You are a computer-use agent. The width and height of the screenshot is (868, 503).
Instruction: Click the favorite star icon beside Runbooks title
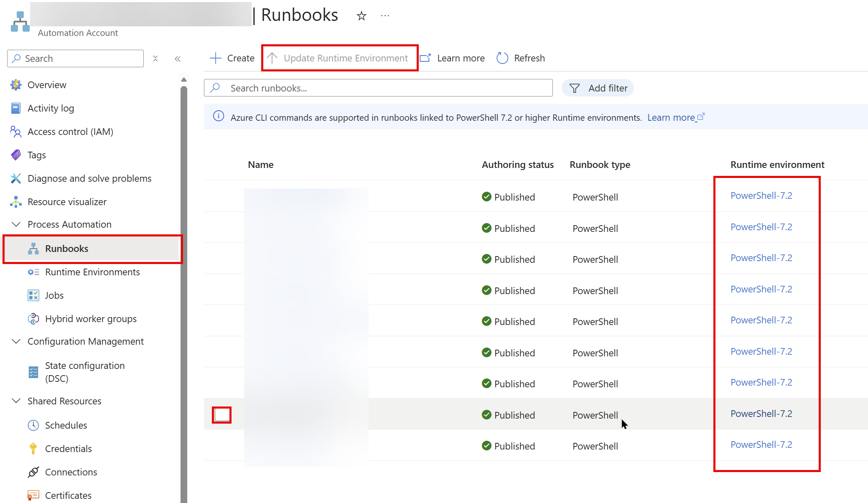pos(361,16)
